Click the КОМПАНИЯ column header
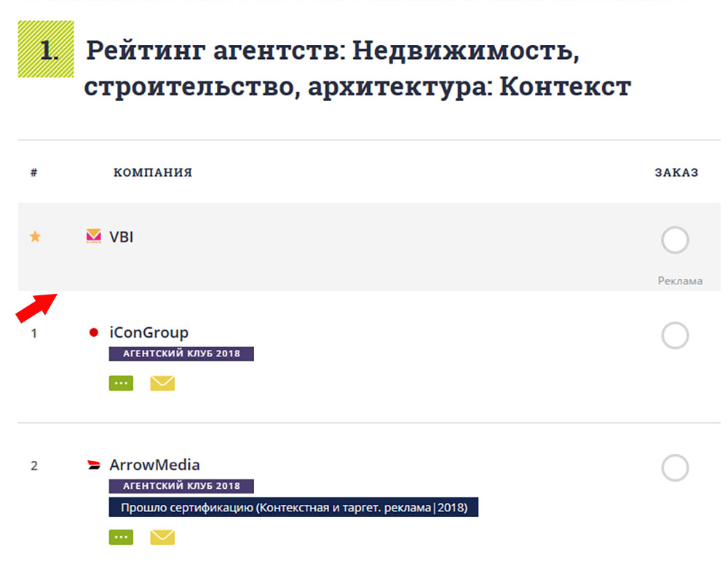Image resolution: width=728 pixels, height=571 pixels. coord(153,172)
